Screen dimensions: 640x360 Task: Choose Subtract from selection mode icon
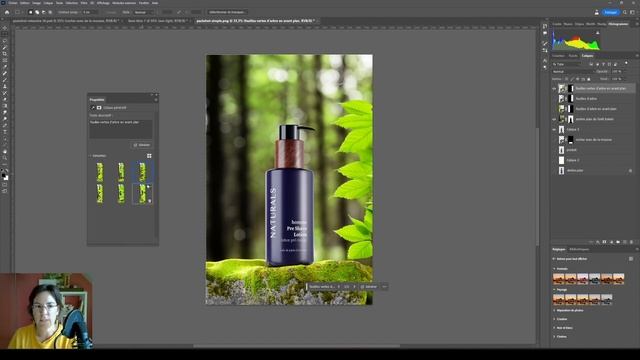(44, 12)
